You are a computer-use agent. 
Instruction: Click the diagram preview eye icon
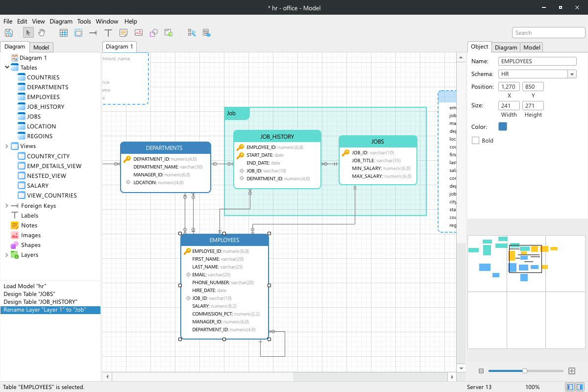207,33
